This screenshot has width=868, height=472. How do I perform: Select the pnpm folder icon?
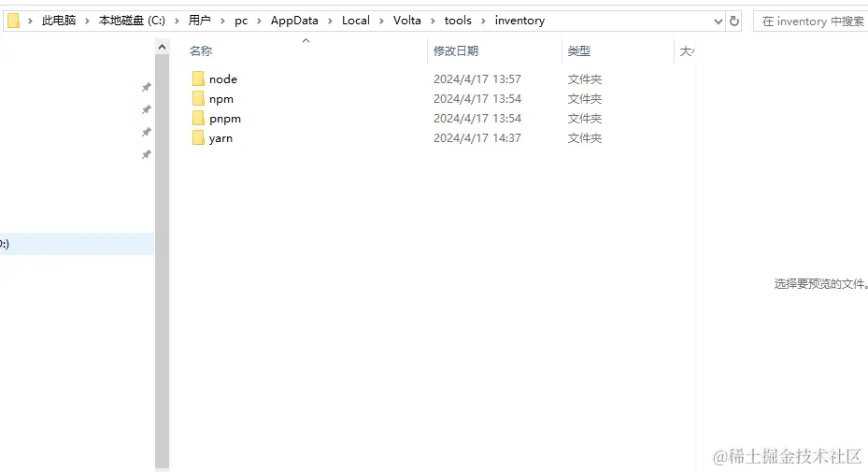198,118
